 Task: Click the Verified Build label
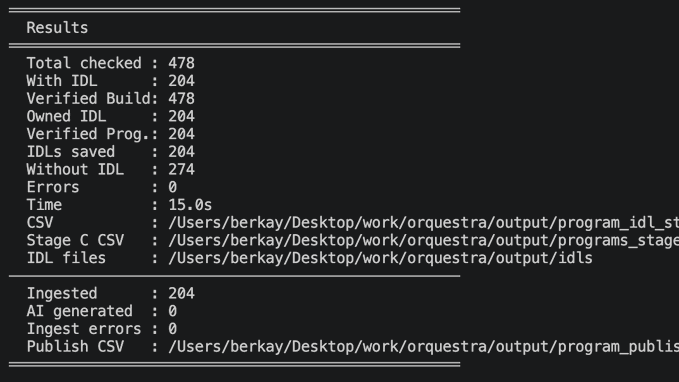point(88,99)
